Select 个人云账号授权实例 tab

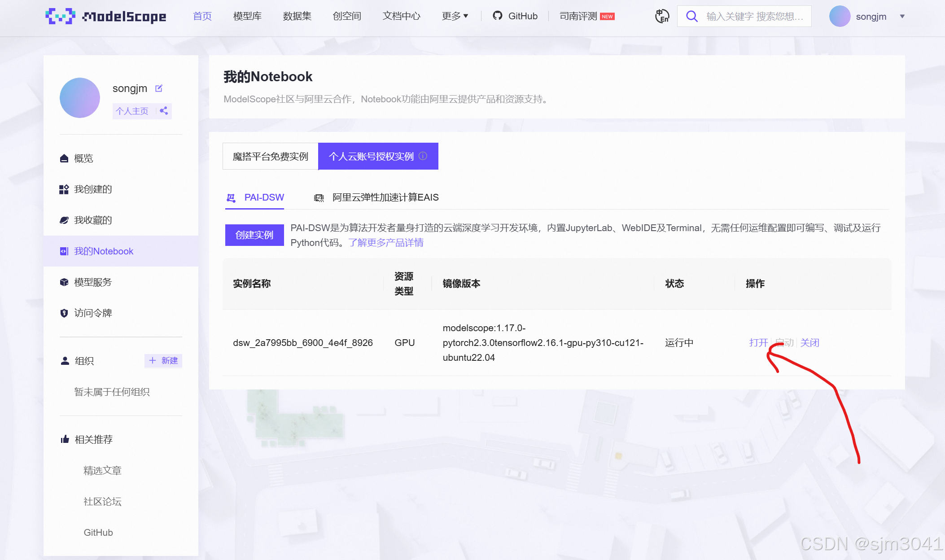point(378,156)
